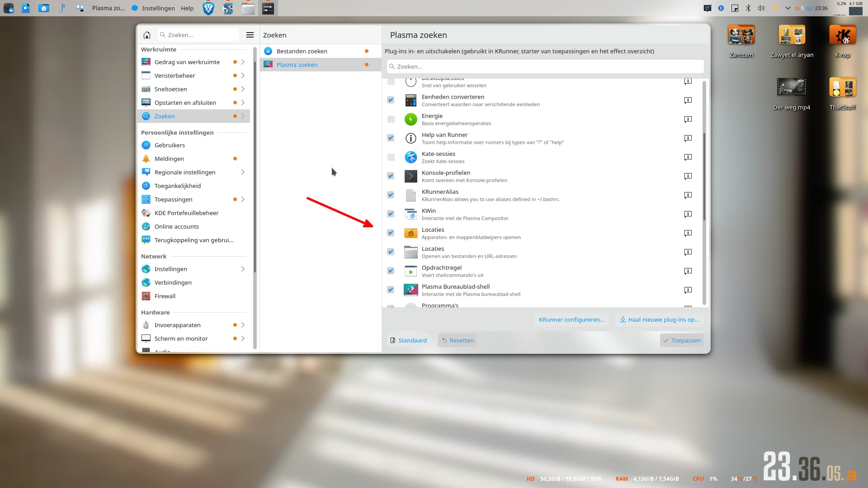Open info for the KWin plugin
Viewport: 868px width, 488px height.
[x=688, y=214]
